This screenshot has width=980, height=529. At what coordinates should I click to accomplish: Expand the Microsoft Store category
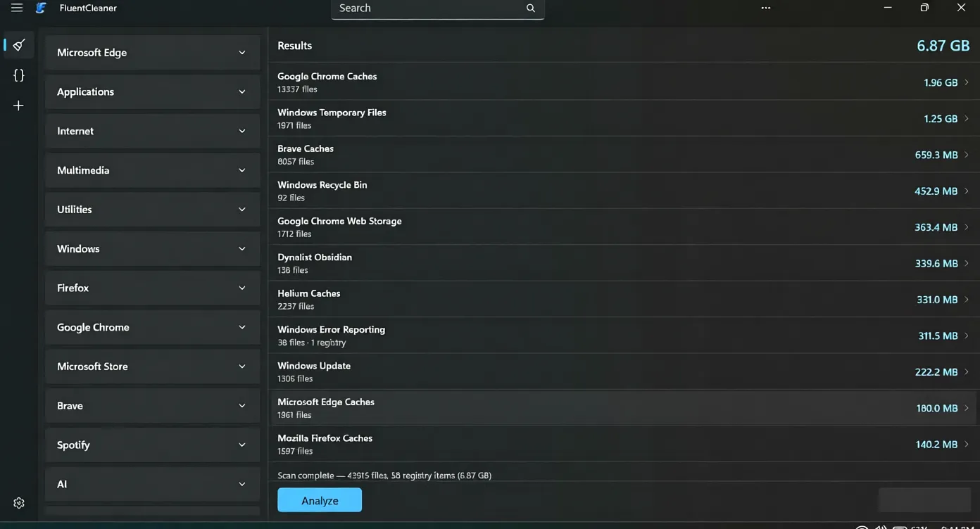152,367
